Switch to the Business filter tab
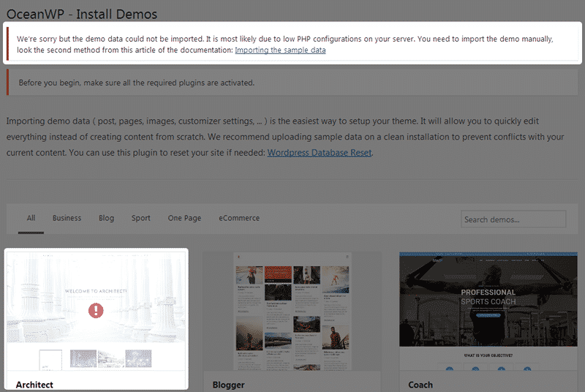 67,218
